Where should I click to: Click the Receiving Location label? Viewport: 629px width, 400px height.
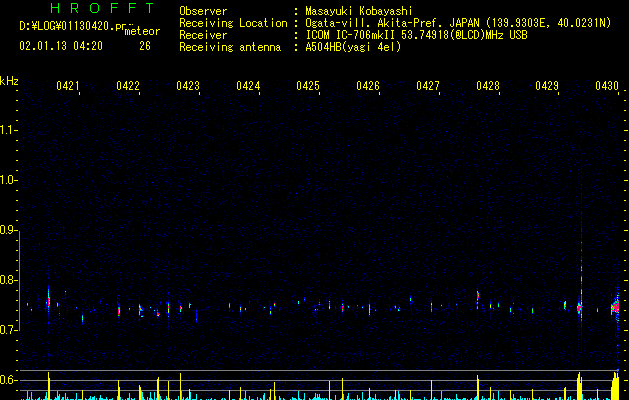[x=233, y=23]
